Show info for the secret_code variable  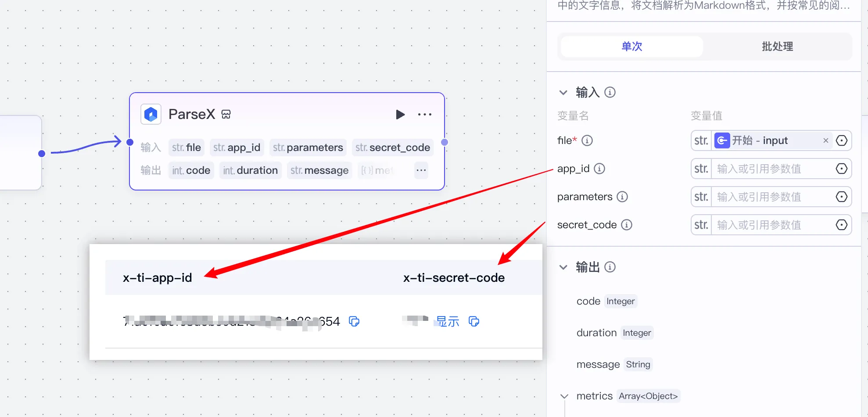click(627, 225)
